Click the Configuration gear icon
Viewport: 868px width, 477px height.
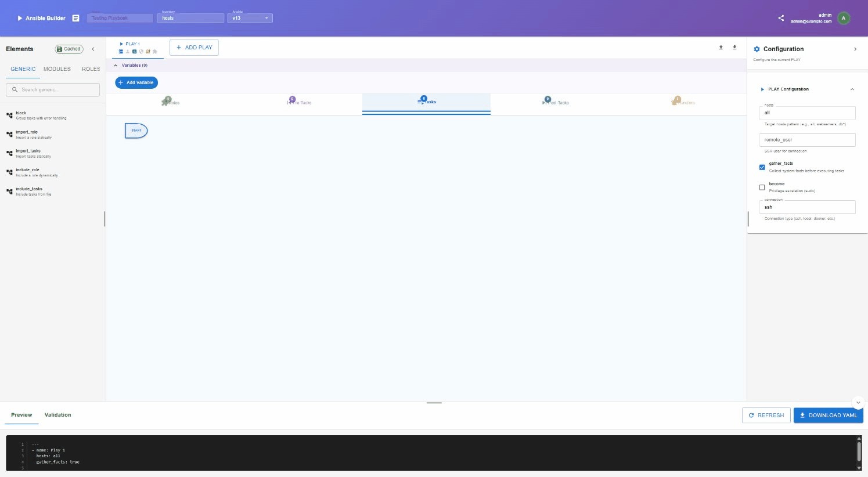(757, 49)
